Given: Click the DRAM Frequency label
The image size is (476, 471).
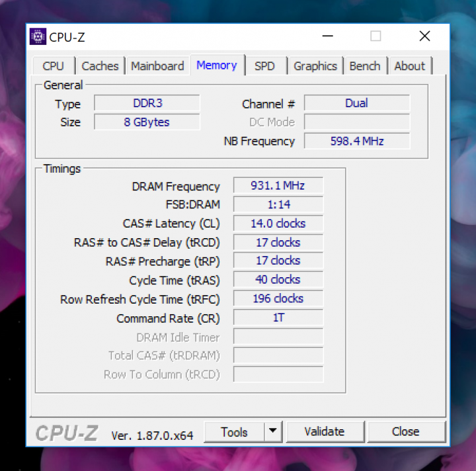Looking at the screenshot, I should click(176, 187).
